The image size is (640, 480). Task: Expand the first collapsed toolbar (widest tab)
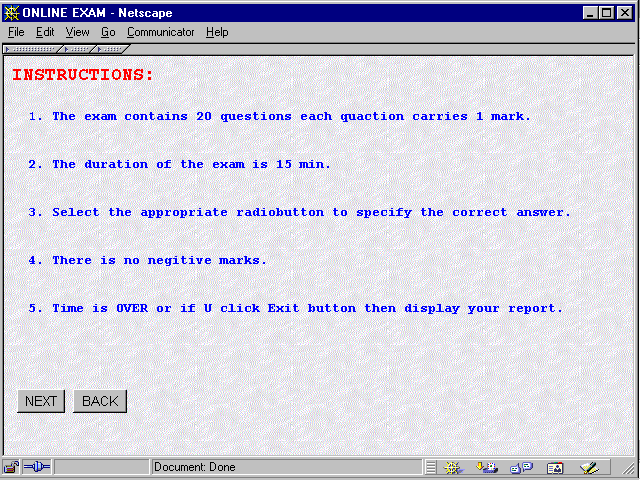pyautogui.click(x=33, y=49)
